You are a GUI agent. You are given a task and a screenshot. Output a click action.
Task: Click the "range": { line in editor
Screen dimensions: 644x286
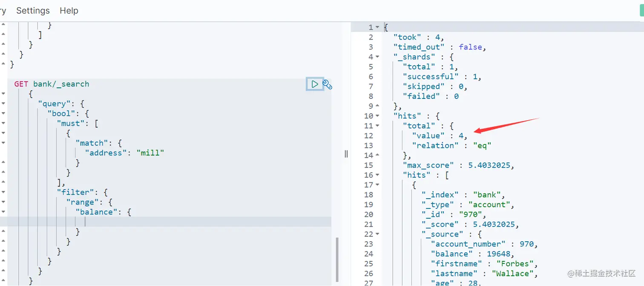[89, 202]
